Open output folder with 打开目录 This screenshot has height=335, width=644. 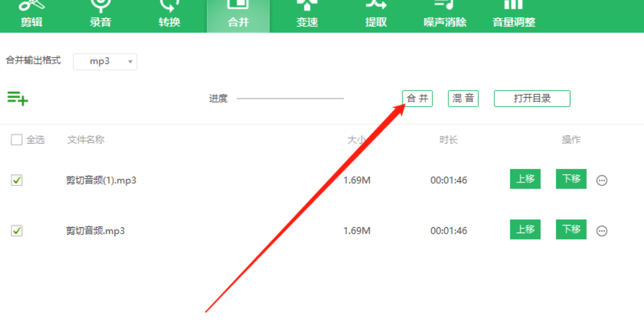tap(532, 98)
